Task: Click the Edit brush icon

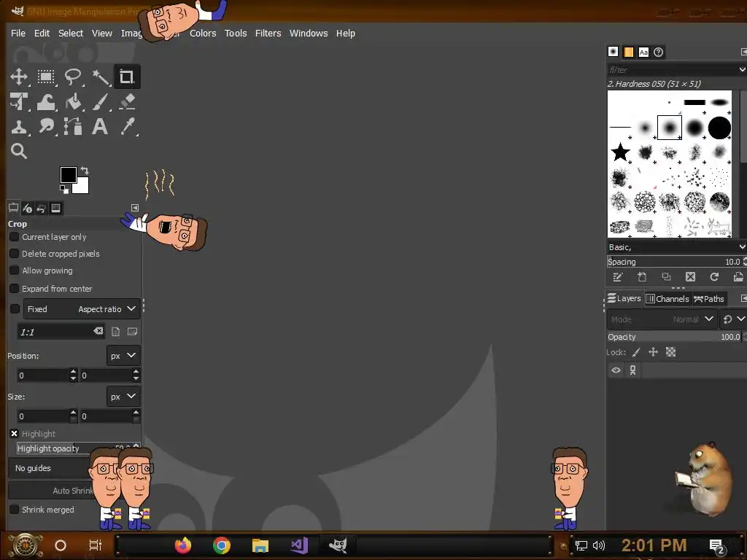Action: 618,277
